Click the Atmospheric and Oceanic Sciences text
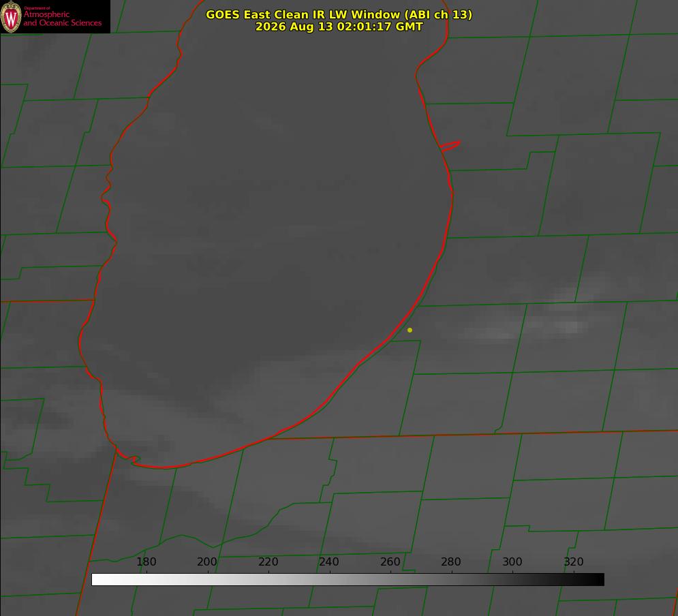The height and width of the screenshot is (616, 678). click(62, 18)
